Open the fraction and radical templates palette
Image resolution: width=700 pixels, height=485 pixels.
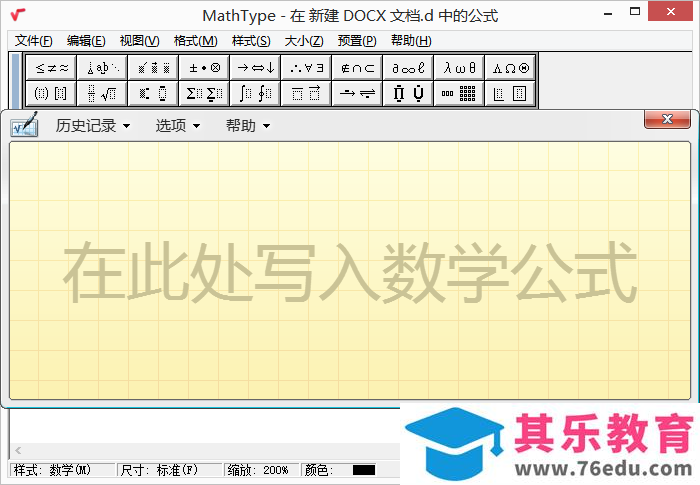tap(102, 93)
